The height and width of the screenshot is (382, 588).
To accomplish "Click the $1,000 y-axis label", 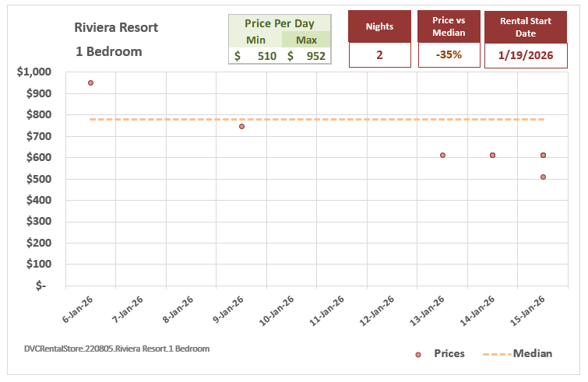I will (34, 72).
